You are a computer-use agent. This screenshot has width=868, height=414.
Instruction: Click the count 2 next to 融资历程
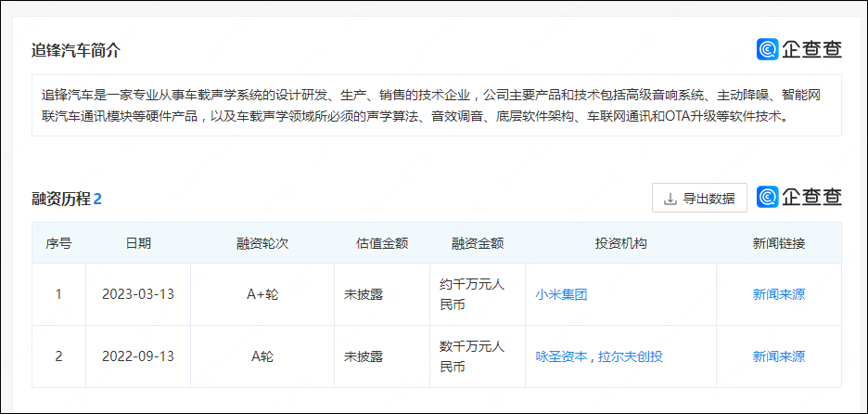[x=97, y=200]
